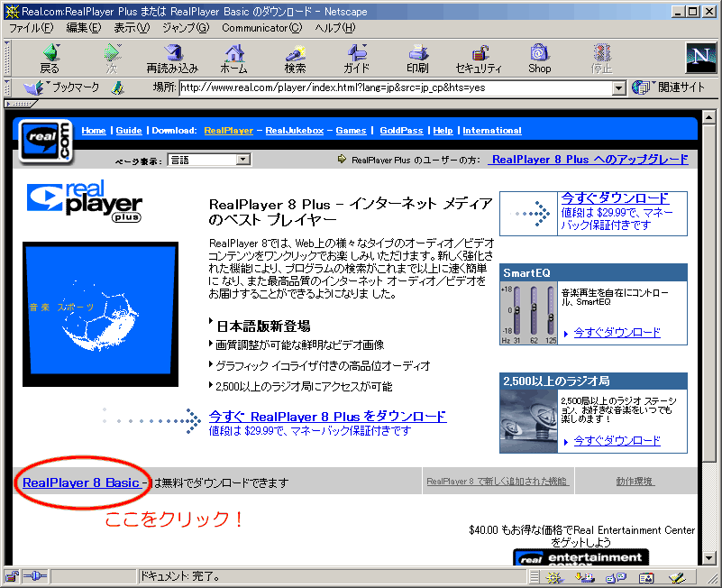722x588 pixels.
Task: Open the 表示(V) menu
Action: coord(132,28)
